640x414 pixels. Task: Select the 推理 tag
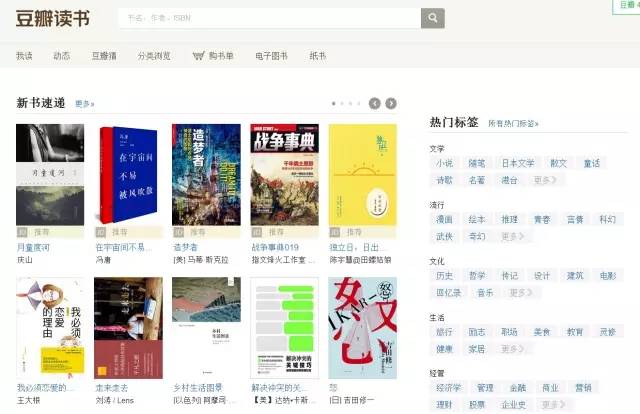(x=509, y=220)
